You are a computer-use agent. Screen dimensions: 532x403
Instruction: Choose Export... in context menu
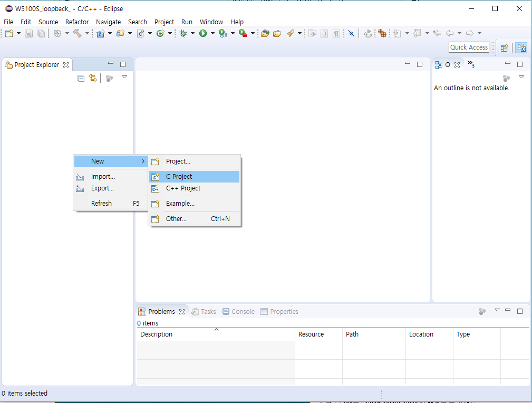(110, 188)
